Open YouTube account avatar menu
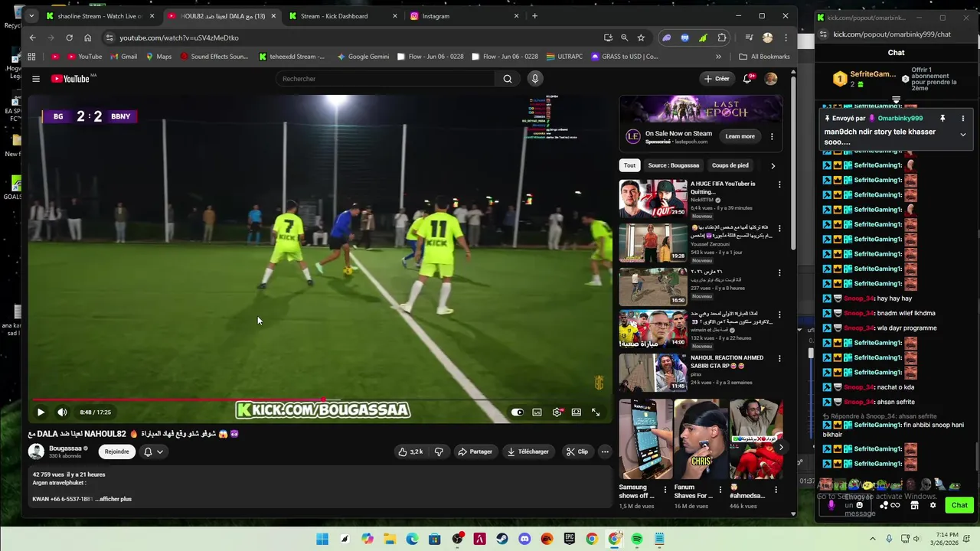This screenshot has width=980, height=551. click(x=771, y=79)
